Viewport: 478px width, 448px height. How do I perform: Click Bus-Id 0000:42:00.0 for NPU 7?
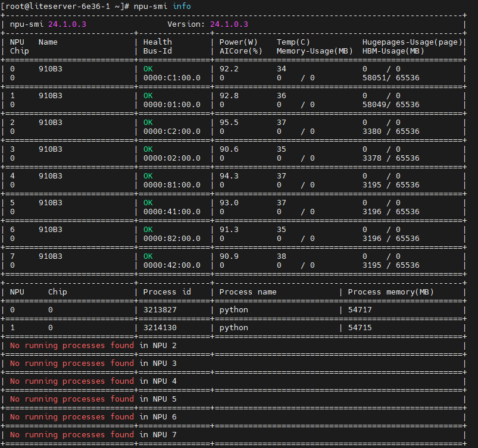pyautogui.click(x=171, y=265)
